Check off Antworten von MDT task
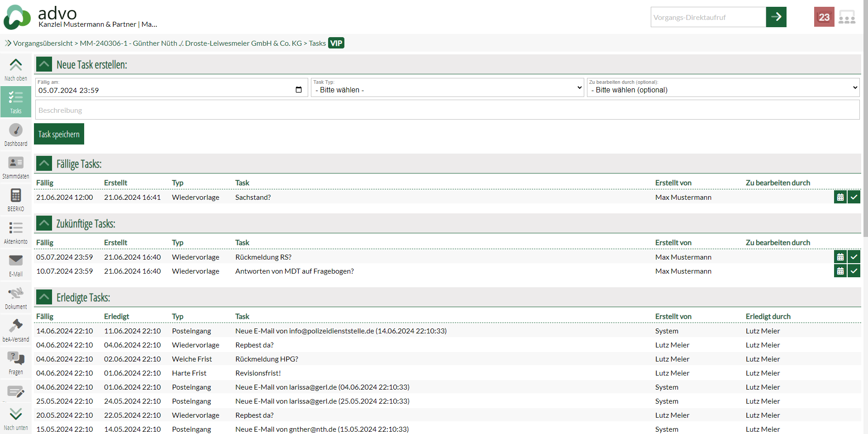The width and height of the screenshot is (868, 434). pyautogui.click(x=854, y=271)
